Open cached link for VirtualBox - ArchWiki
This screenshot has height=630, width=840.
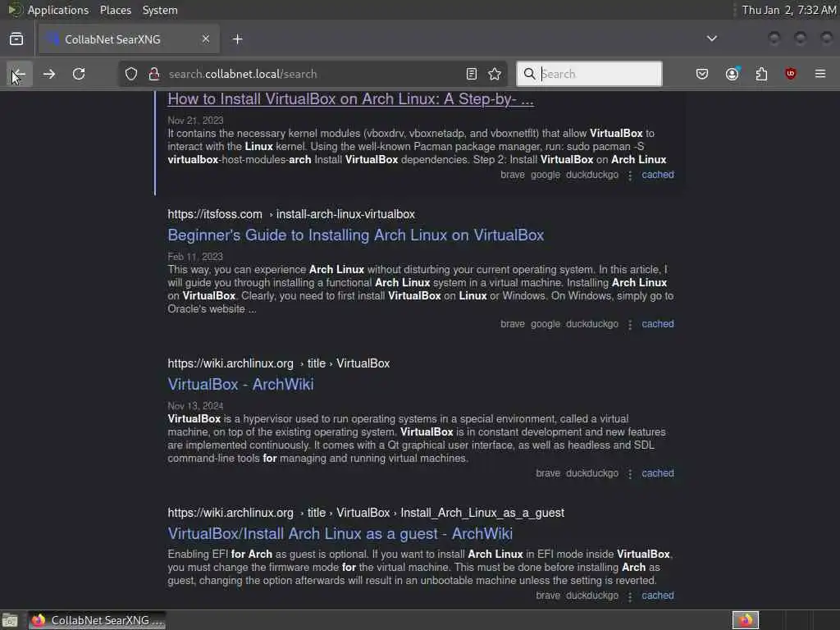(658, 473)
